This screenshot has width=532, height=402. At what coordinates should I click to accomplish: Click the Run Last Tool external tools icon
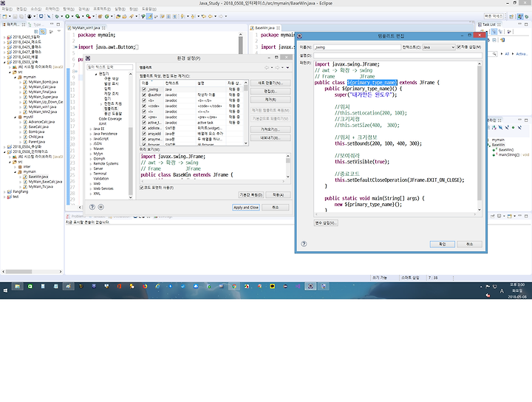89,16
